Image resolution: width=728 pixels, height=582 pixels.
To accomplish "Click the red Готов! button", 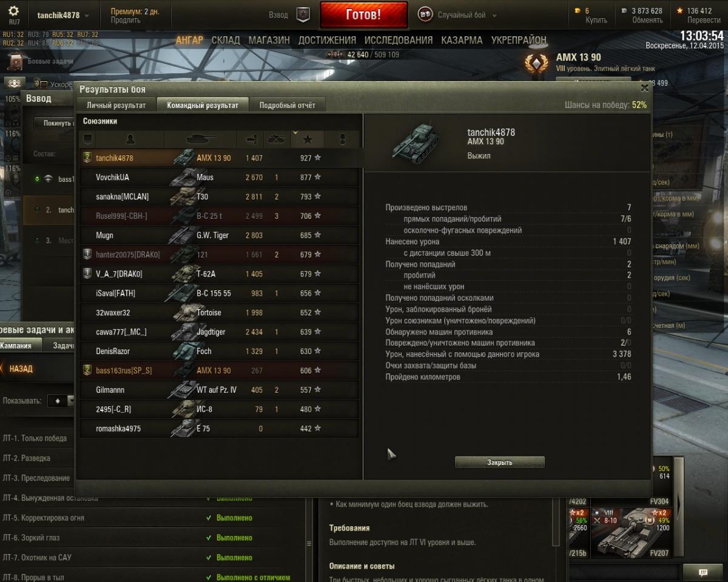I will click(x=363, y=15).
